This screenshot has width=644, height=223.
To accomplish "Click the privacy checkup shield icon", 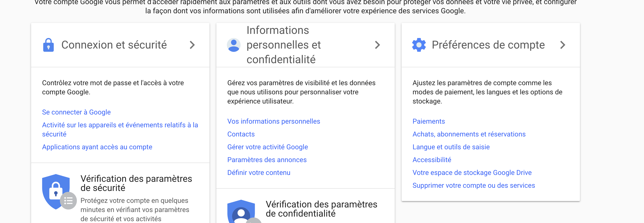I will [x=241, y=211].
